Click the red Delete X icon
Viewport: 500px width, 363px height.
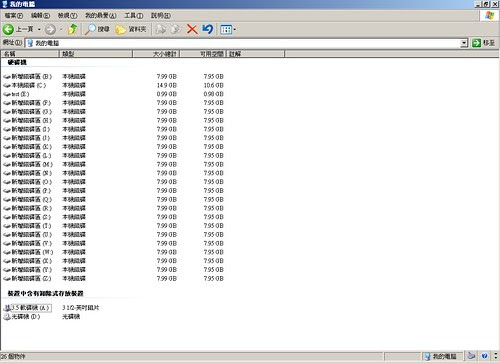(x=192, y=29)
